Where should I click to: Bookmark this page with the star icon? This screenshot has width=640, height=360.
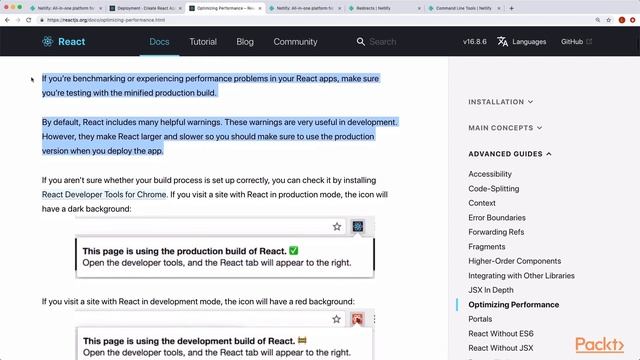pos(609,20)
